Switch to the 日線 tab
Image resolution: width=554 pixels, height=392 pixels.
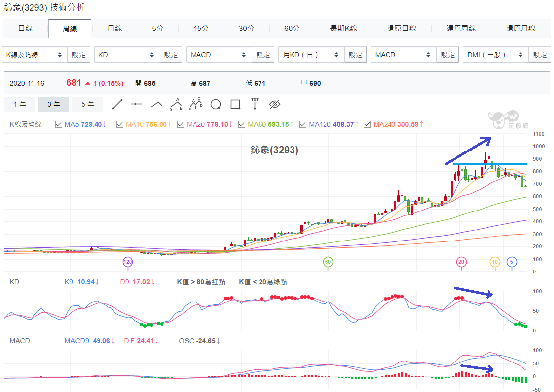pyautogui.click(x=26, y=28)
